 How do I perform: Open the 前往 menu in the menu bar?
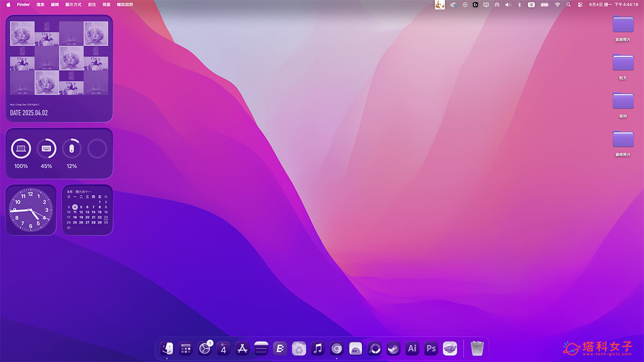[91, 4]
